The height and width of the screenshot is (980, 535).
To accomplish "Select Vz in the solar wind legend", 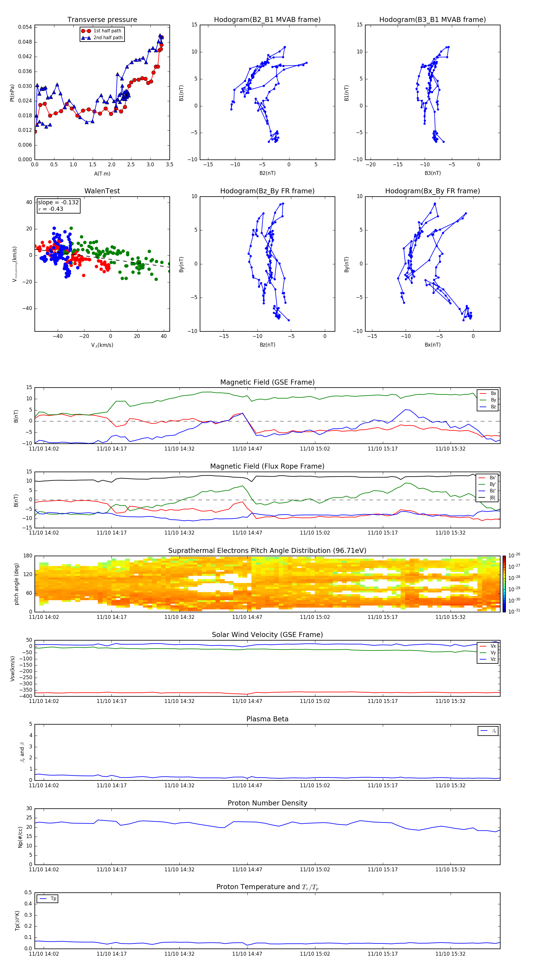I will click(488, 659).
